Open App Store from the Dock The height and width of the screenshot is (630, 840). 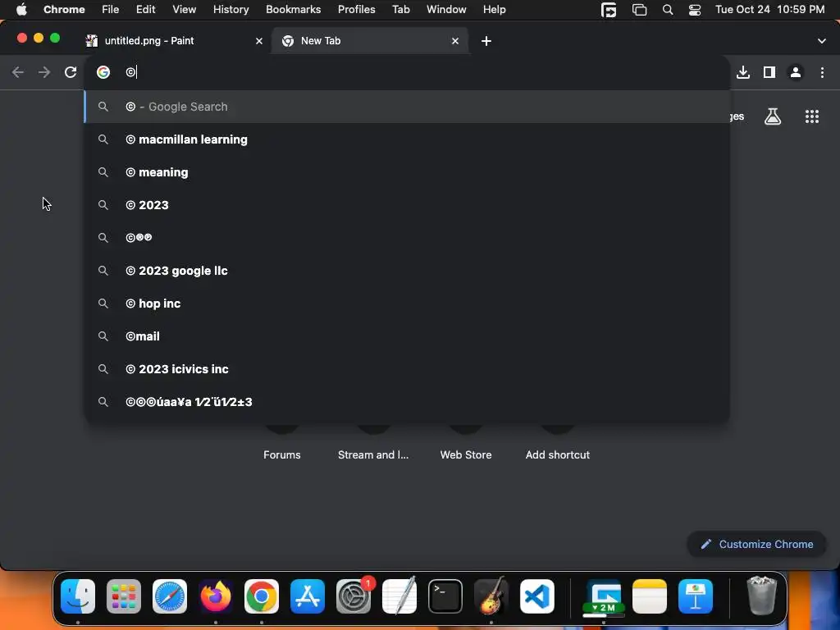click(x=308, y=596)
